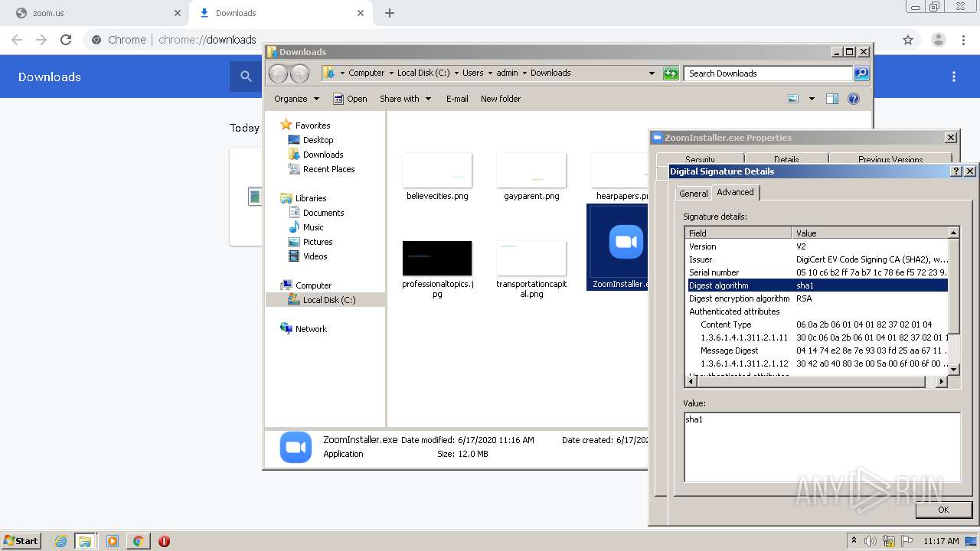Click Explorer back navigation button
Screen dimensions: 980x551
click(278, 73)
